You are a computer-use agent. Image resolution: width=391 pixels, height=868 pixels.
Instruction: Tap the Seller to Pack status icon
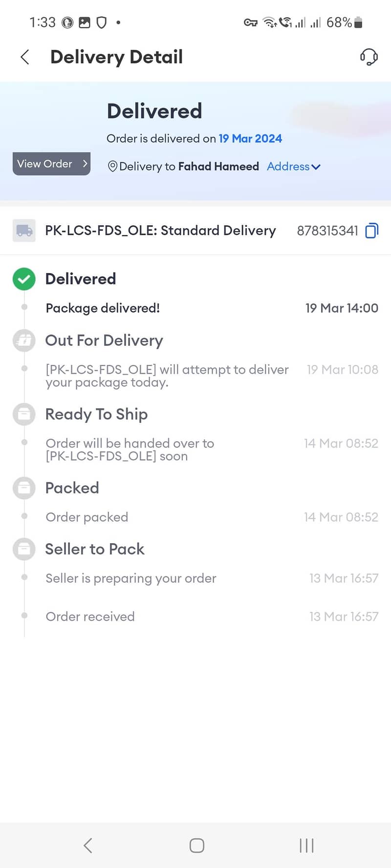click(x=24, y=549)
